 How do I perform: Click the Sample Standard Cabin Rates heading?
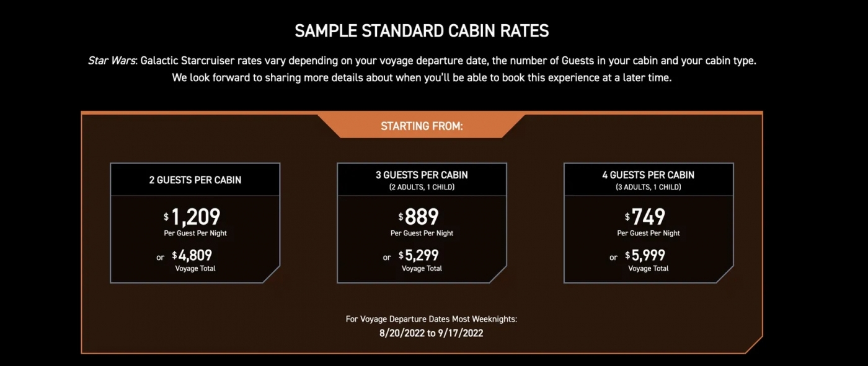click(x=422, y=31)
